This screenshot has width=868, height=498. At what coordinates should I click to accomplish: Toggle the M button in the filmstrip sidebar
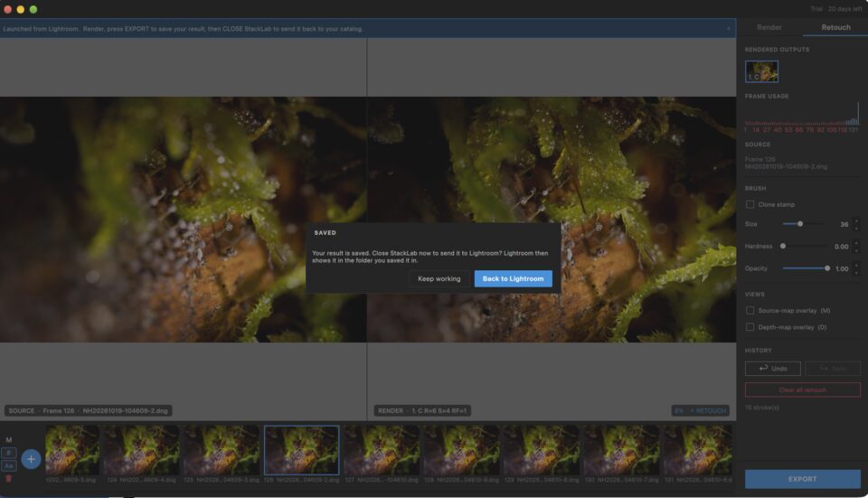pos(9,440)
